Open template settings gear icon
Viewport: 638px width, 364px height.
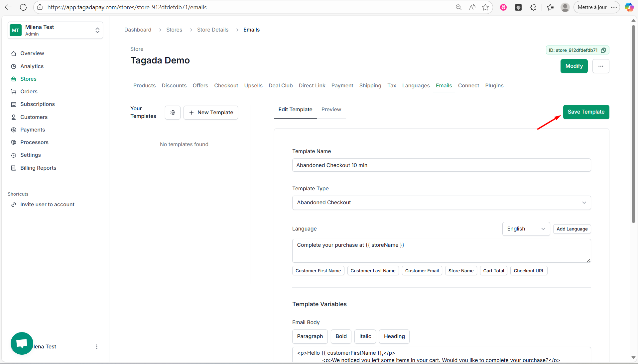[x=173, y=113]
